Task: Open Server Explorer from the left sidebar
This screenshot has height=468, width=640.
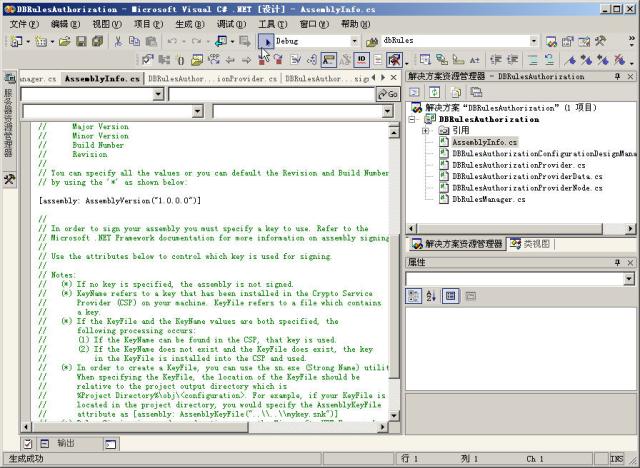Action: coord(9,116)
